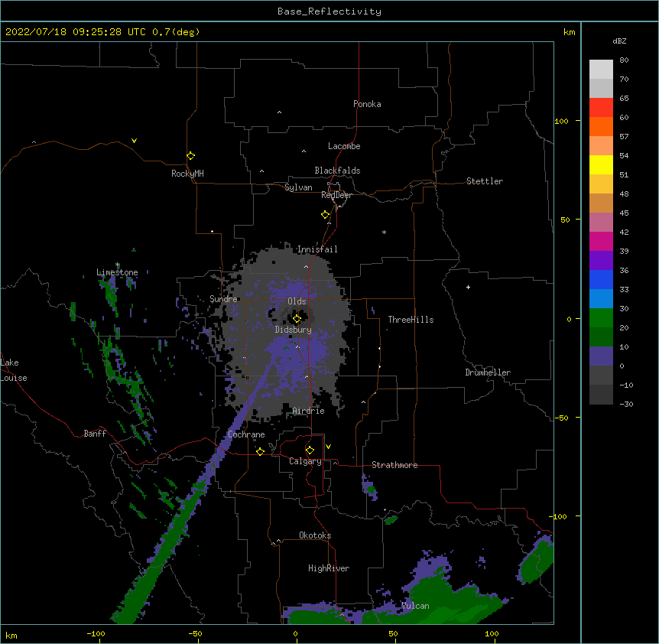Click the yellow V marker east of Calgary

tap(328, 447)
